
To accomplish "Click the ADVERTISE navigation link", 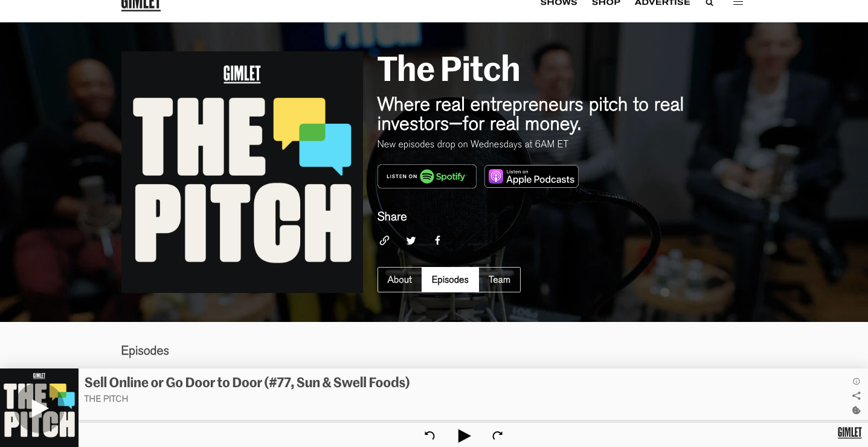I will coord(662,3).
